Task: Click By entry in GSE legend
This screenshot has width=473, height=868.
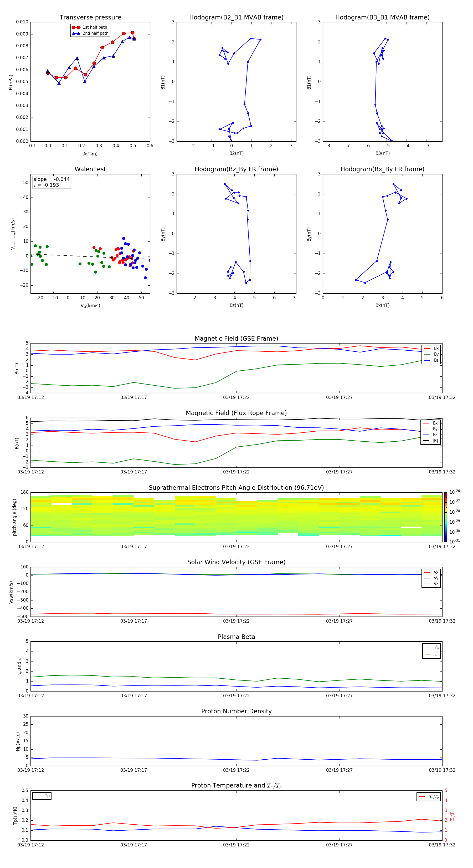Action: [431, 355]
